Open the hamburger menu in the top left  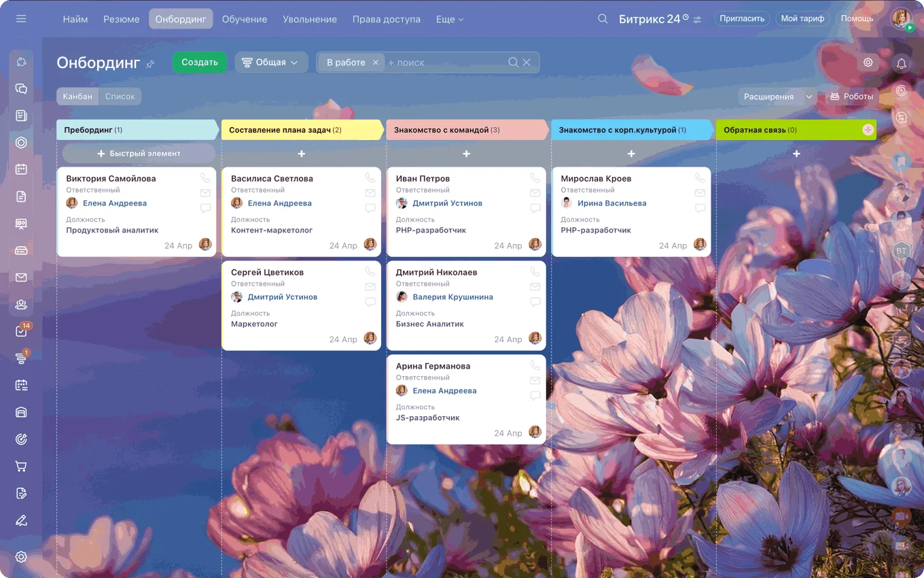[21, 19]
